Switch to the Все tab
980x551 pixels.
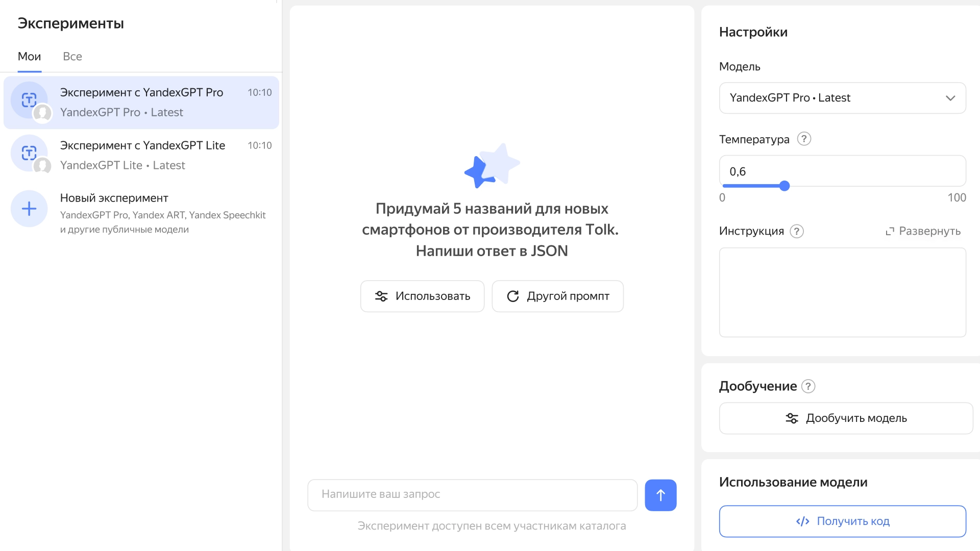pos(72,57)
